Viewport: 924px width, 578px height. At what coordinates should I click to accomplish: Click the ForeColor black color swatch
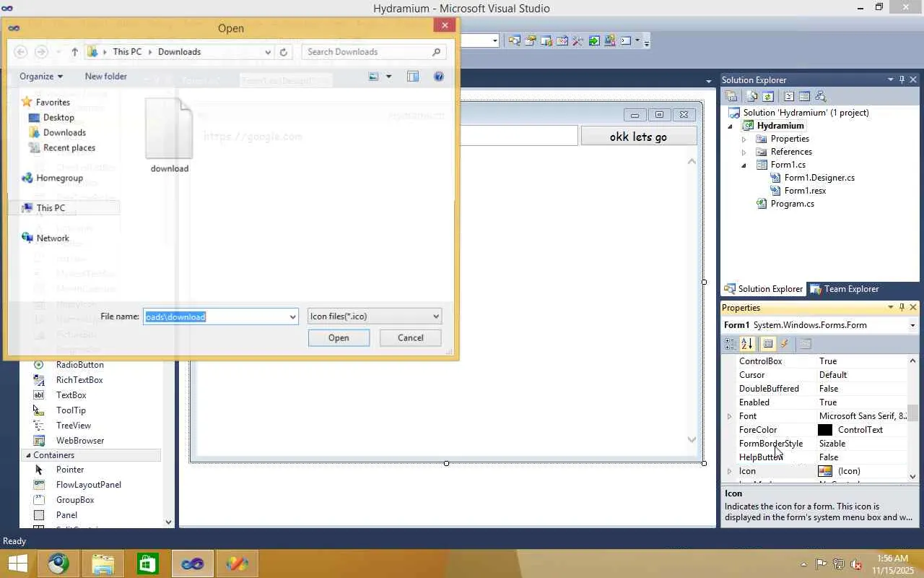click(x=825, y=430)
